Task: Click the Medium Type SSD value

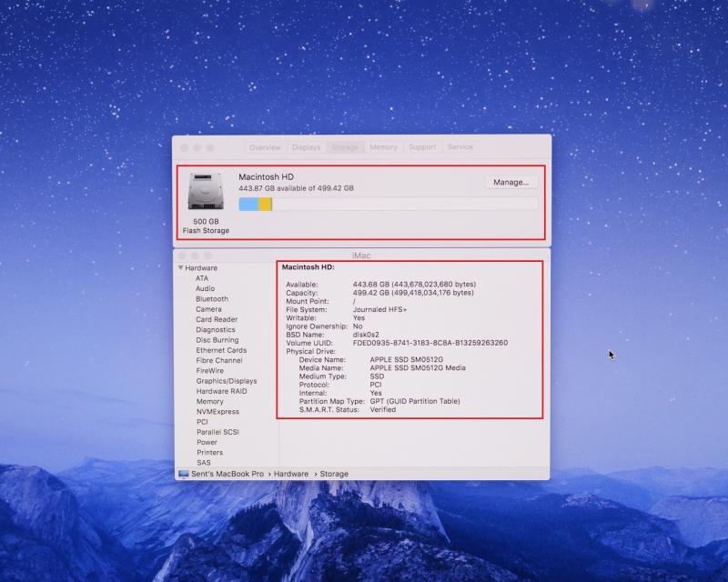Action: click(x=377, y=376)
